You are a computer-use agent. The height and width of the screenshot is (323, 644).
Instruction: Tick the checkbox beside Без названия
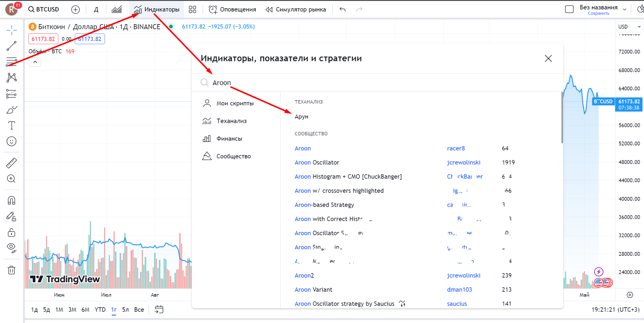click(569, 9)
